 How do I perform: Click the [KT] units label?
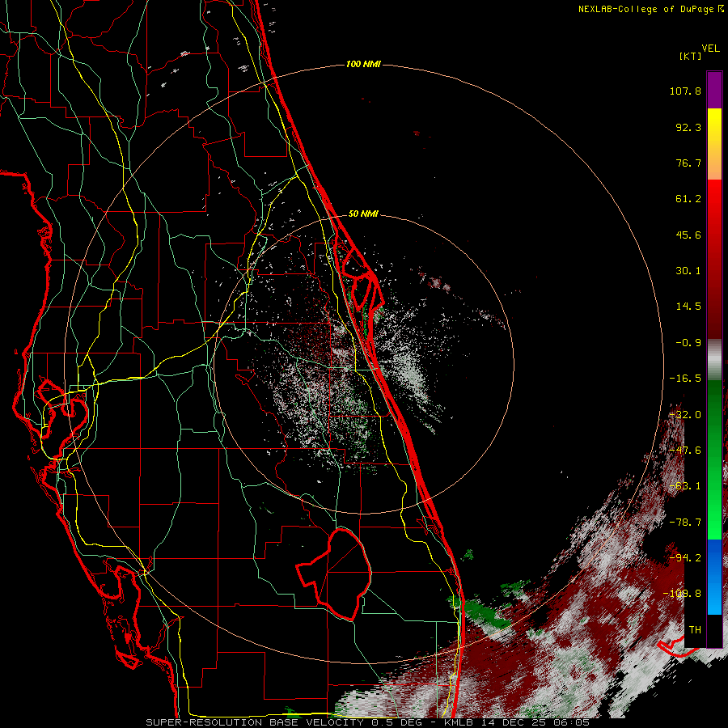(691, 56)
